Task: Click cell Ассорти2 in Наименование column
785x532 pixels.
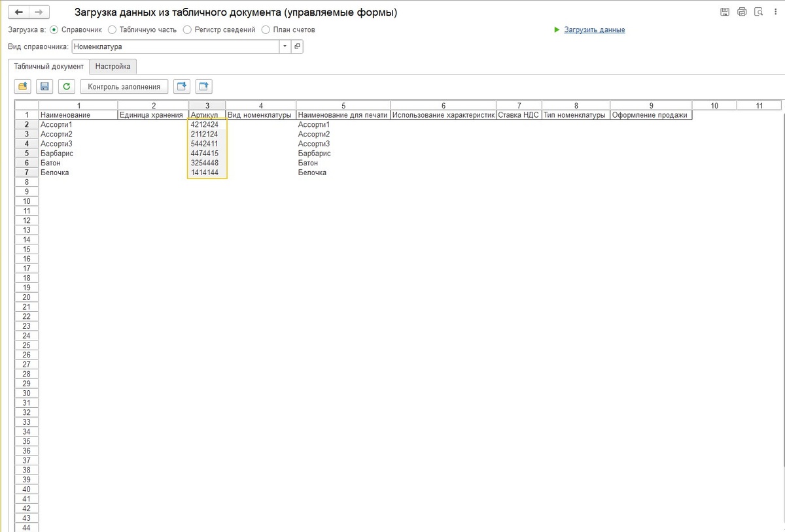Action: (78, 134)
